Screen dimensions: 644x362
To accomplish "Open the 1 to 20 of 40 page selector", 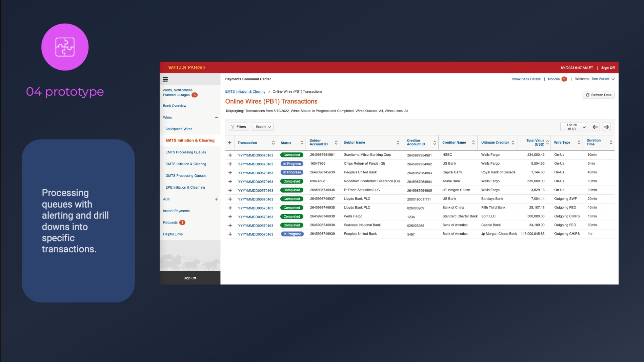I will pos(574,127).
